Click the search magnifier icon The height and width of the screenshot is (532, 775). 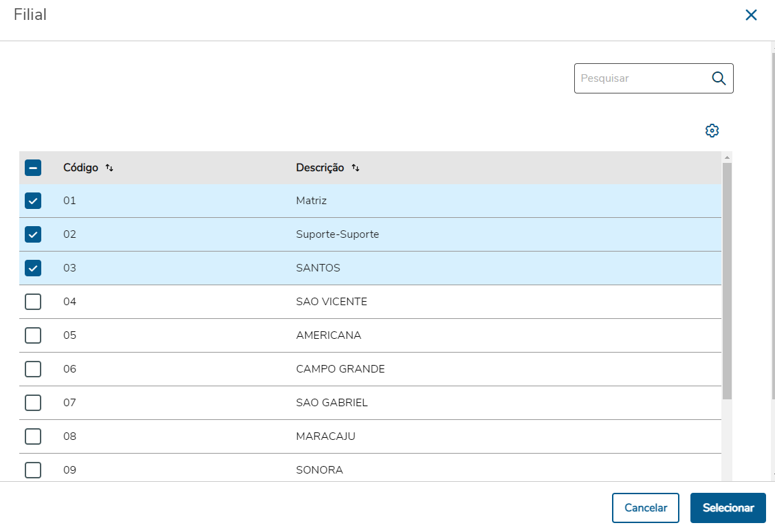pyautogui.click(x=719, y=78)
